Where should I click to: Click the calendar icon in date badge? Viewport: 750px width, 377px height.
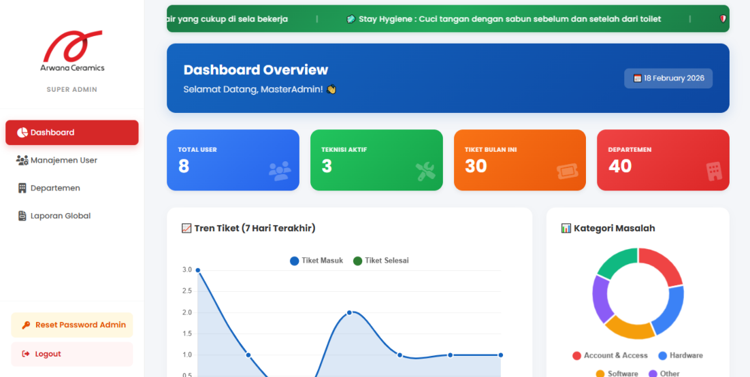pyautogui.click(x=637, y=78)
